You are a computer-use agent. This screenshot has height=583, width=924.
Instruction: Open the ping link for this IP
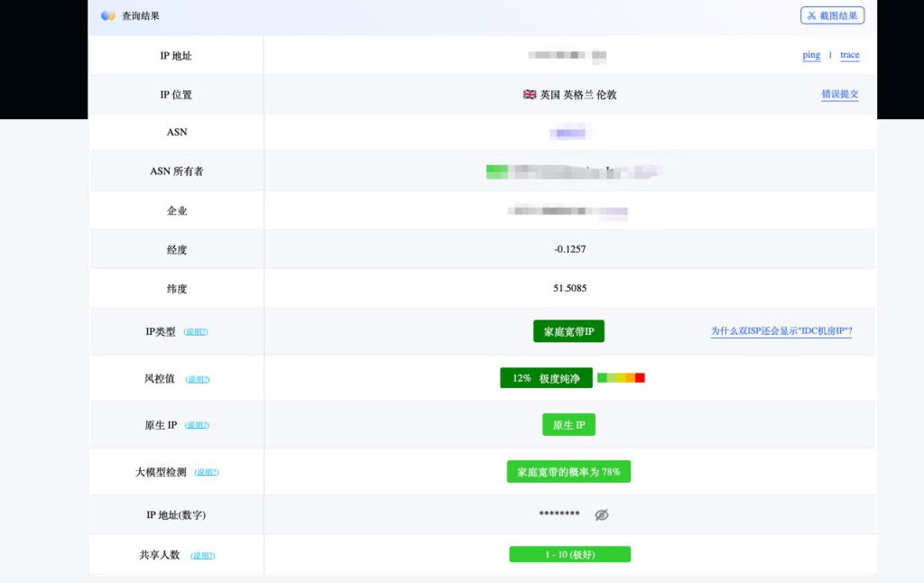coord(810,55)
